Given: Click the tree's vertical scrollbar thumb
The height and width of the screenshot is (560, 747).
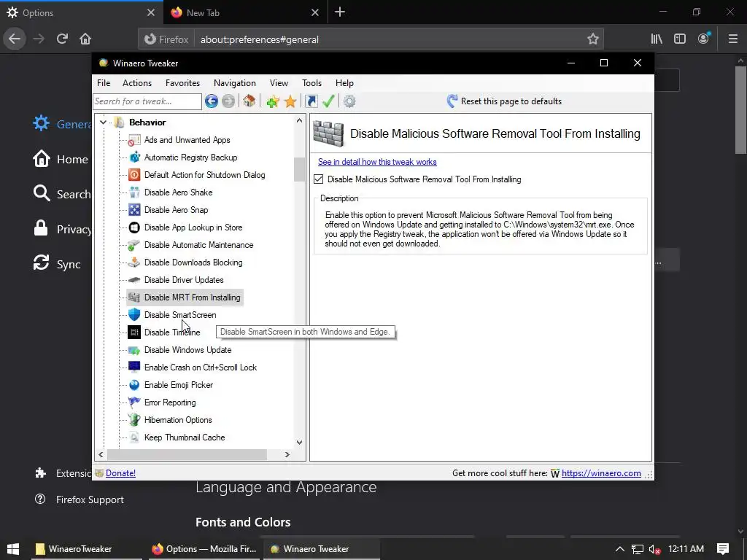Looking at the screenshot, I should click(x=299, y=169).
